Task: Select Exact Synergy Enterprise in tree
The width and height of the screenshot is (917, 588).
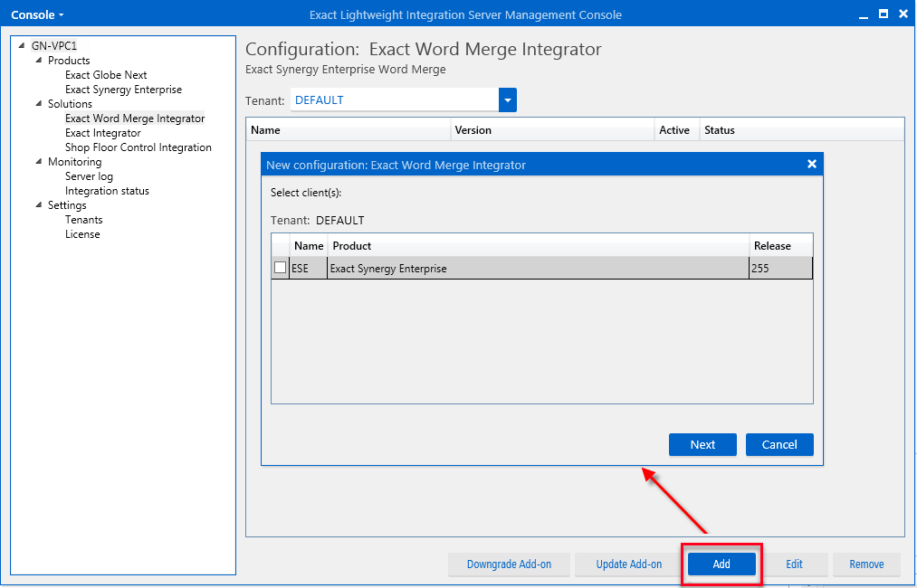Action: pyautogui.click(x=123, y=90)
